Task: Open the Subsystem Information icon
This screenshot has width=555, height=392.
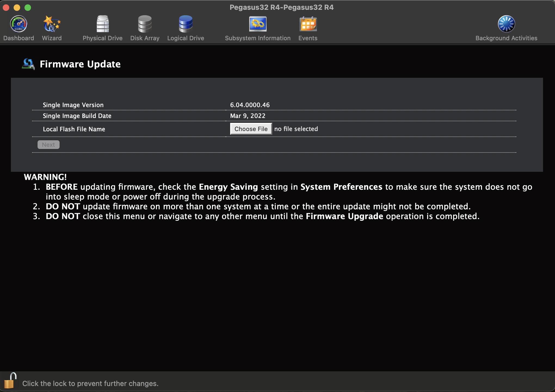Action: point(258,24)
